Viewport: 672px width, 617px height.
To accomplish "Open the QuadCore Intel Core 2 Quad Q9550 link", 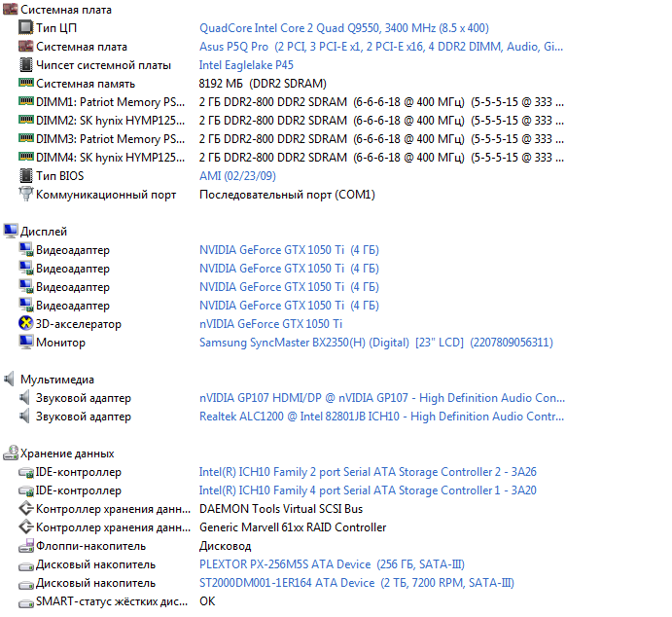I will coord(343,28).
